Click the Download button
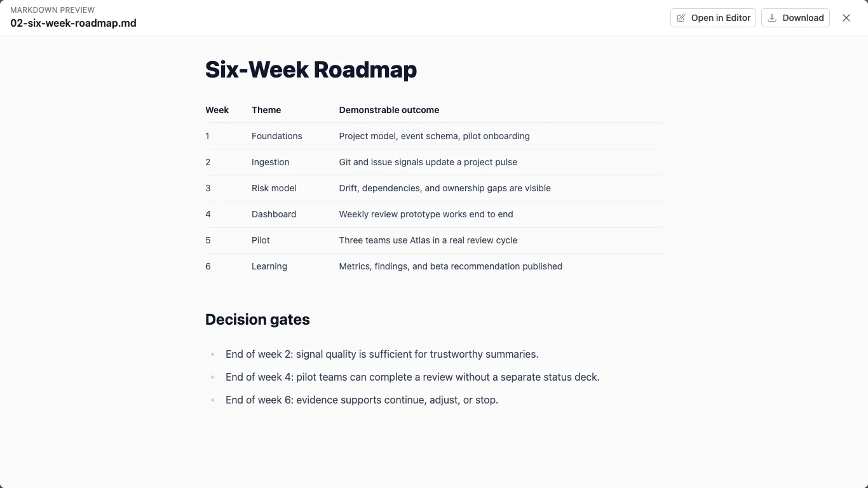This screenshot has height=488, width=868. (x=796, y=18)
